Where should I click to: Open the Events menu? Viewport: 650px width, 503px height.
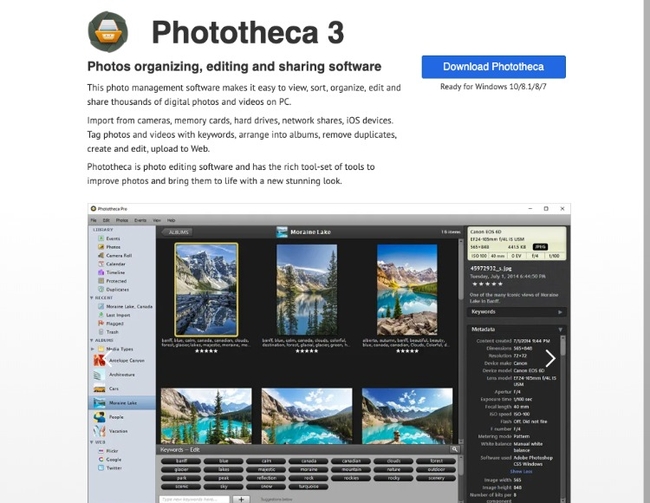pos(140,220)
